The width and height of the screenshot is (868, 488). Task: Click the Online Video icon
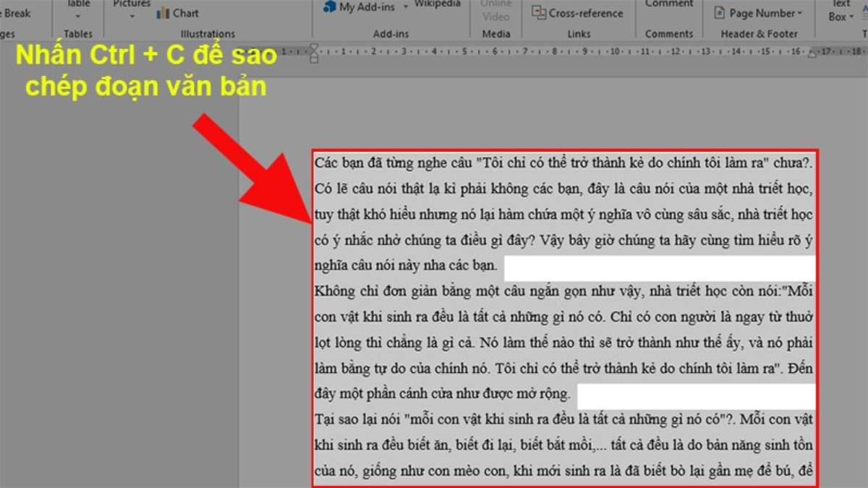point(496,10)
